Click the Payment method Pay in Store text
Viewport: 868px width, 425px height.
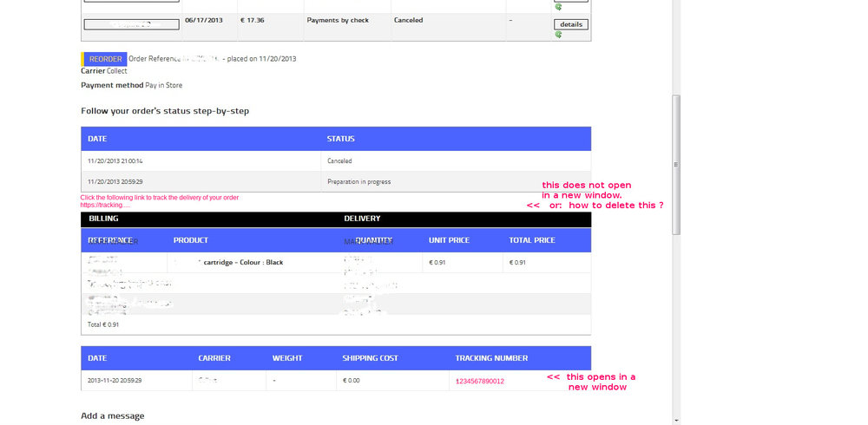131,85
